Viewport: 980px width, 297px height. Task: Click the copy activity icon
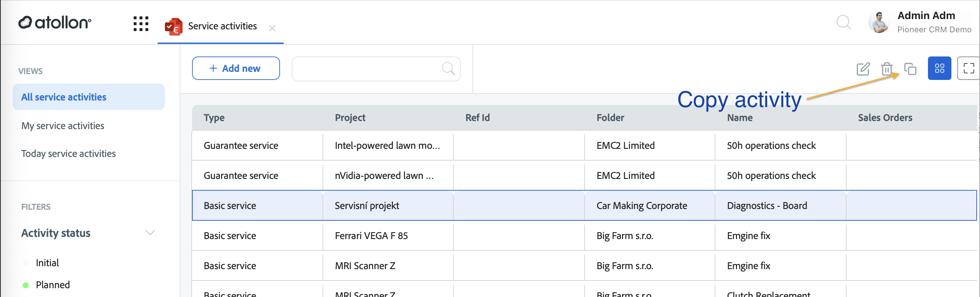(x=910, y=69)
